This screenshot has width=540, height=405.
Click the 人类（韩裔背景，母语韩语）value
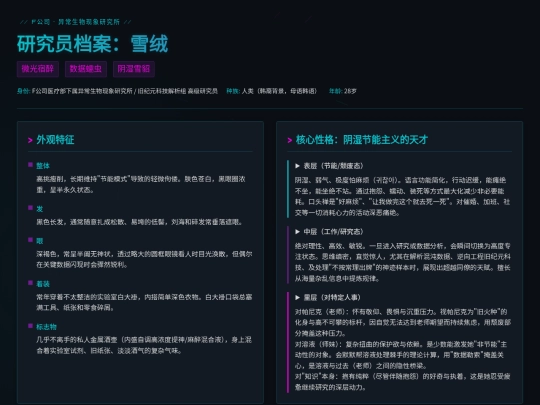(279, 91)
